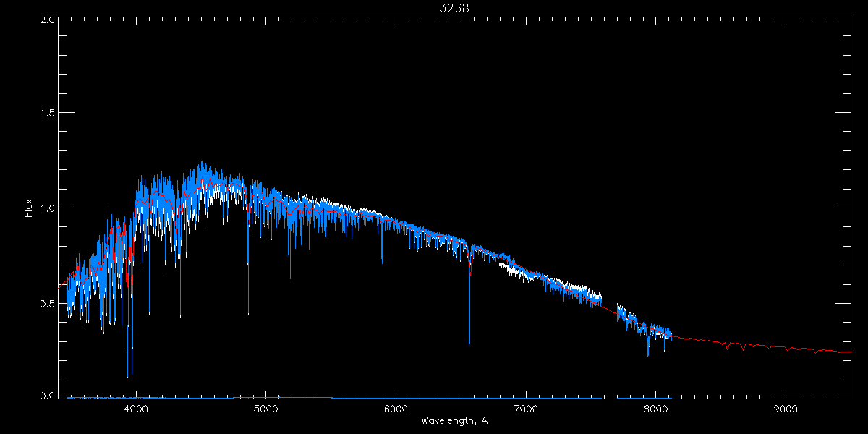Click the 0.0 y-axis tick label
This screenshot has width=868, height=434.
(46, 396)
